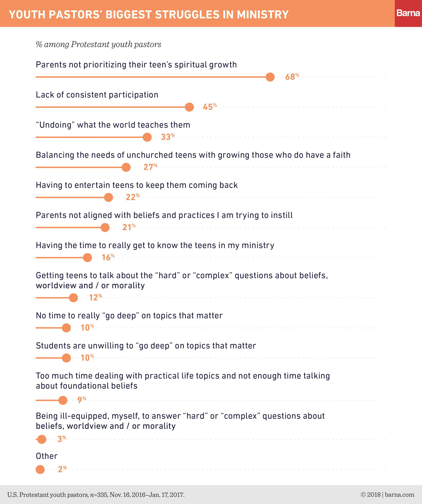This screenshot has width=422, height=504.
Task: Click the 21% slider dot
Action: coord(105,227)
